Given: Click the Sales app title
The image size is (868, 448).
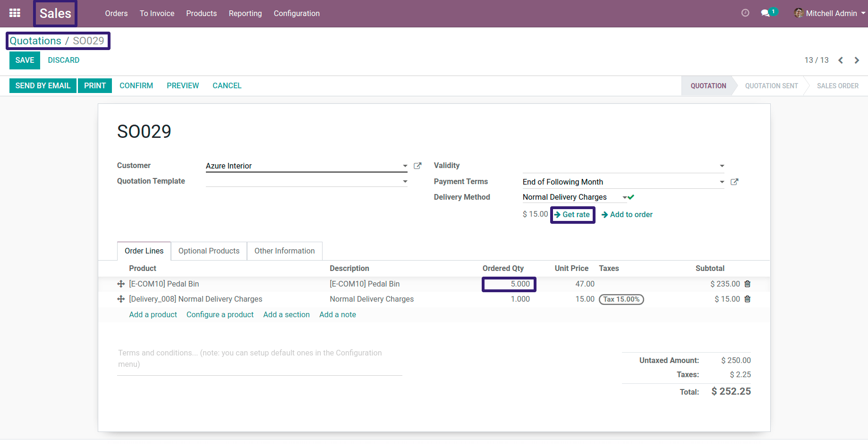Looking at the screenshot, I should [55, 13].
